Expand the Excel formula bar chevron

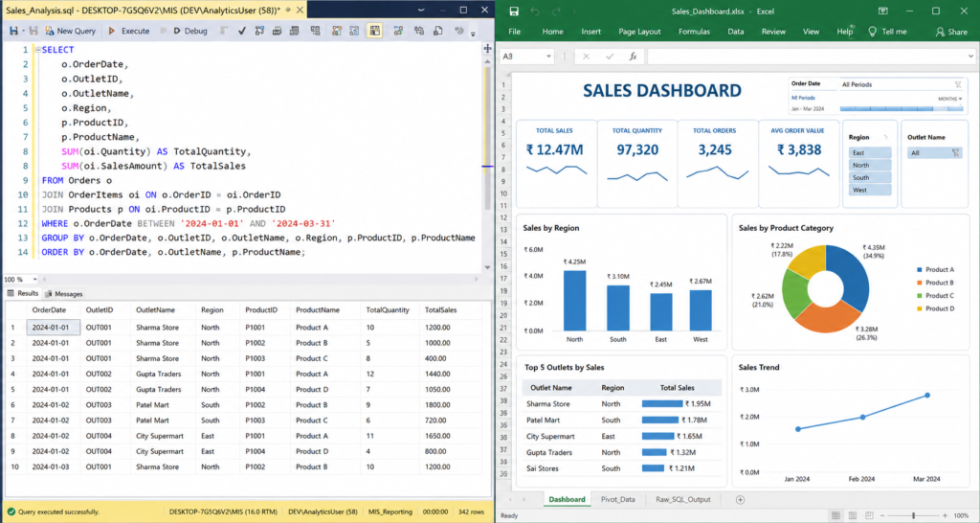[970, 57]
